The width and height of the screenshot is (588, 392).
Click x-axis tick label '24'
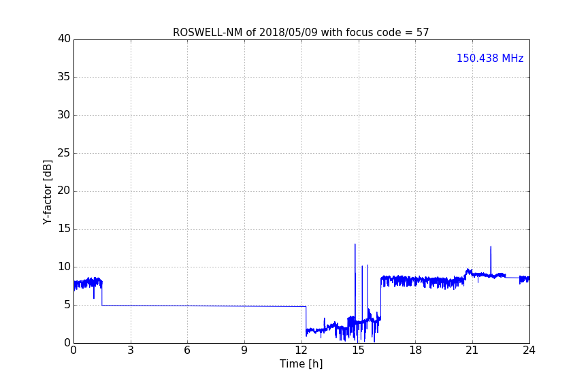point(529,350)
